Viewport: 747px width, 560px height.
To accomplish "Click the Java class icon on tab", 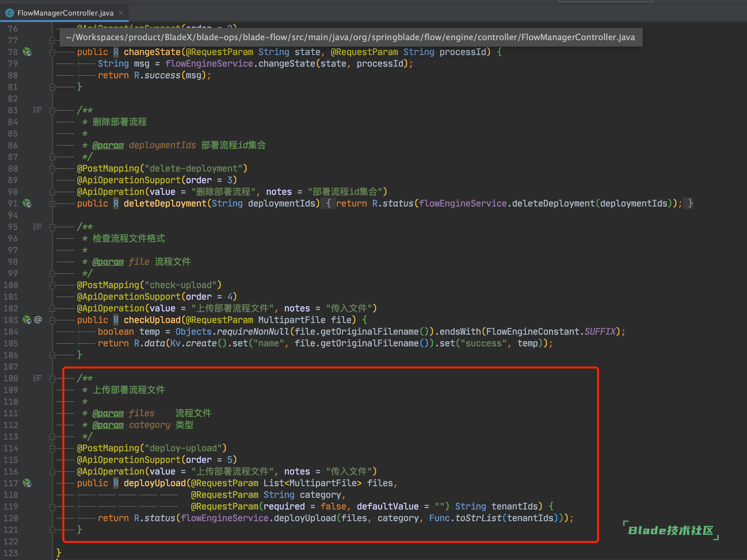I will pos(9,13).
